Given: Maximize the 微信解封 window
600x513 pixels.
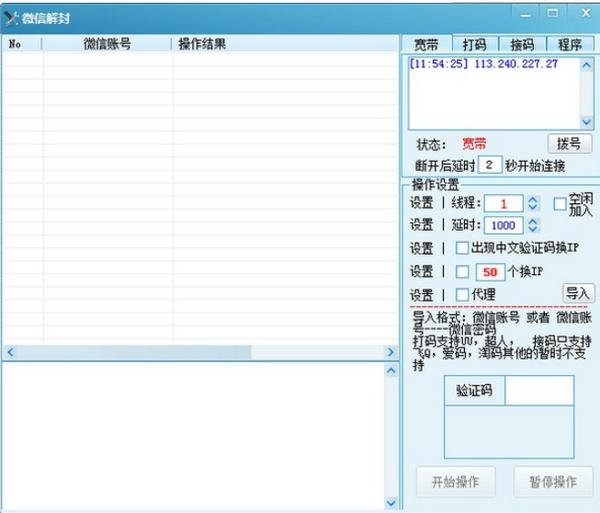Looking at the screenshot, I should [x=552, y=13].
